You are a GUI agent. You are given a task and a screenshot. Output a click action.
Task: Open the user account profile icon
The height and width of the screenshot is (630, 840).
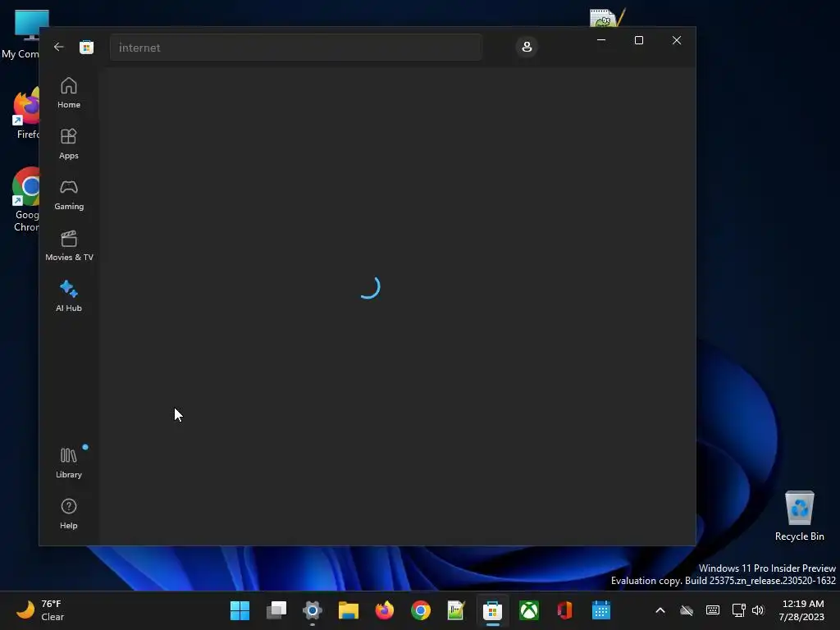coord(527,47)
